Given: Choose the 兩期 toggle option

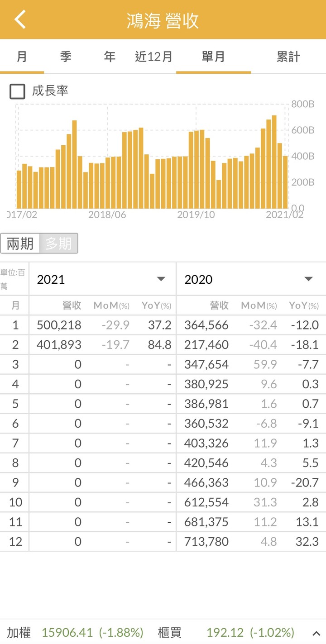Looking at the screenshot, I should click(20, 243).
